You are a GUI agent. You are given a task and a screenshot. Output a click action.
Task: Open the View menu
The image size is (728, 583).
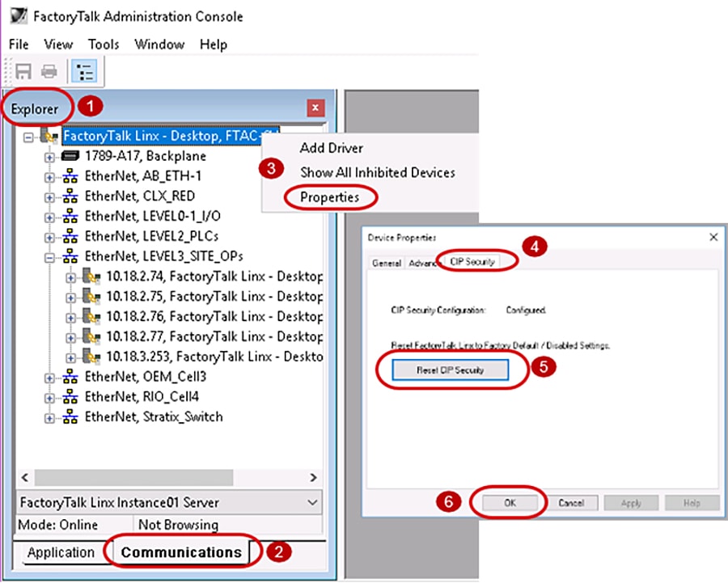(x=58, y=44)
